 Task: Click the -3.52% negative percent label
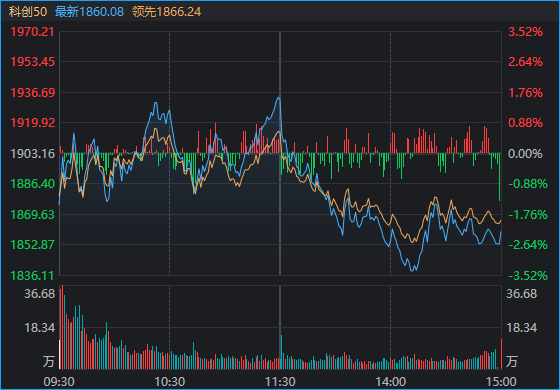click(x=528, y=276)
